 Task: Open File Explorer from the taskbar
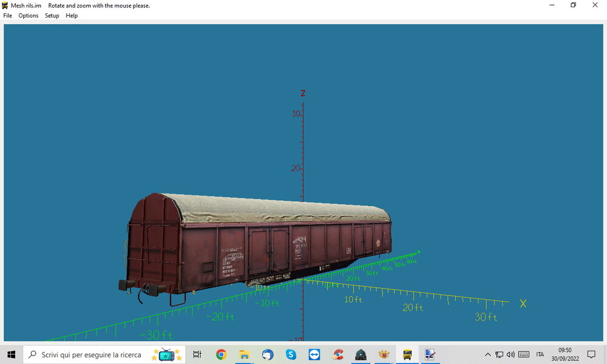point(244,354)
